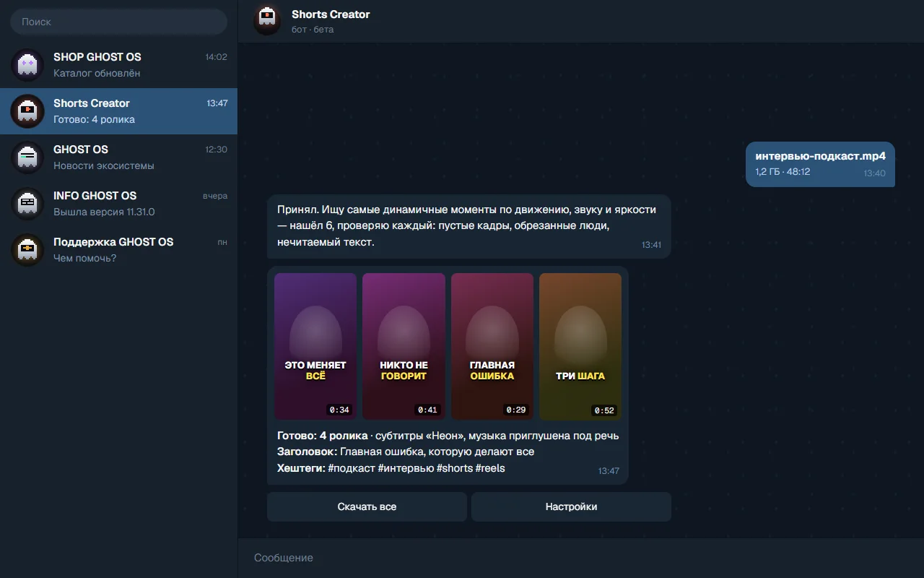Viewport: 924px width, 578px height.
Task: Click the 14:02 timestamp in chat list
Action: pyautogui.click(x=217, y=57)
